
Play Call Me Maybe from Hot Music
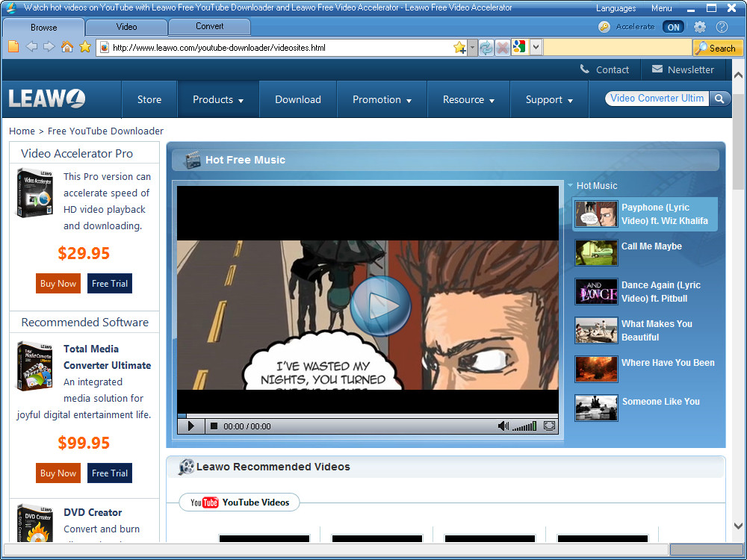645,252
